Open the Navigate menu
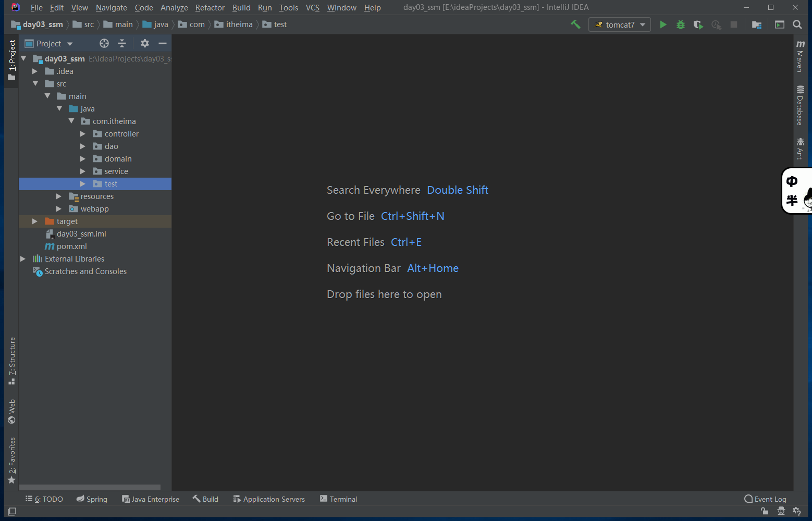Screen dimensions: 812x521 coord(111,8)
